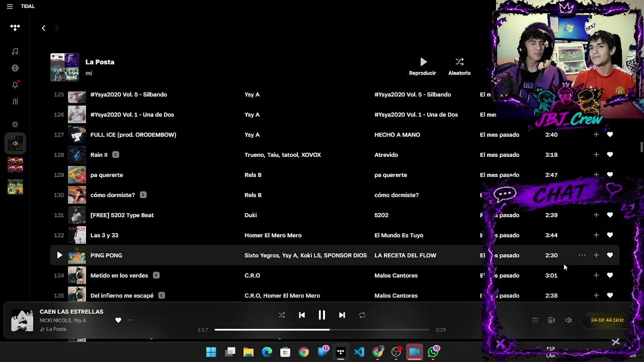Skip to next track

coord(342,315)
